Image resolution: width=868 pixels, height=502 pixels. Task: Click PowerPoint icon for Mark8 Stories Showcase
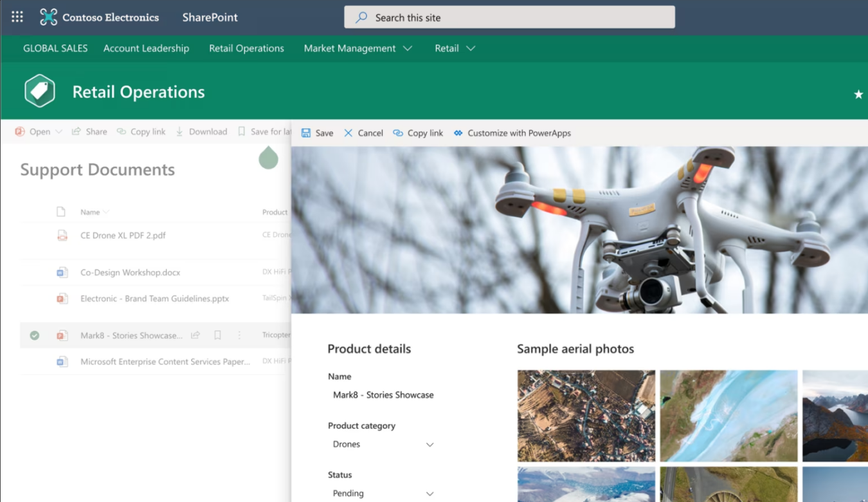click(62, 335)
